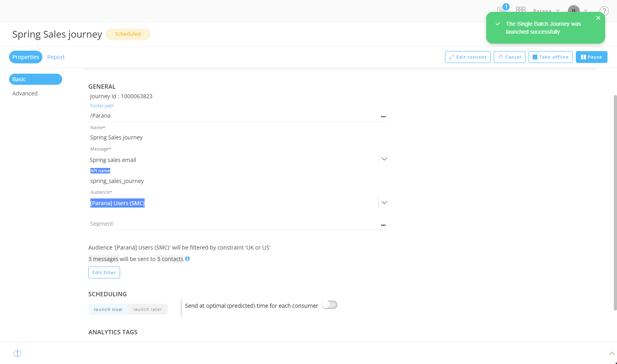Toggle send at optimal time switch

pos(329,305)
